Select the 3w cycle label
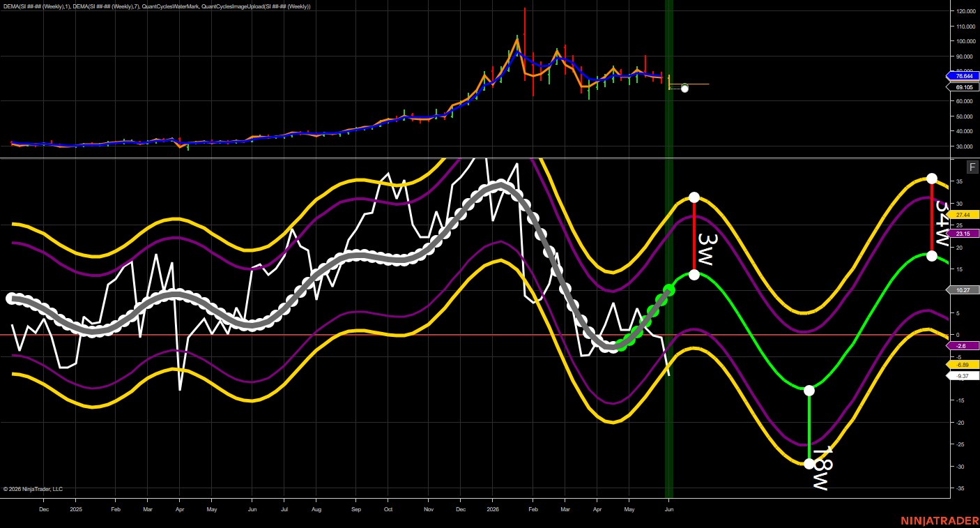Screen dimensions: 980x528 pyautogui.click(x=707, y=249)
